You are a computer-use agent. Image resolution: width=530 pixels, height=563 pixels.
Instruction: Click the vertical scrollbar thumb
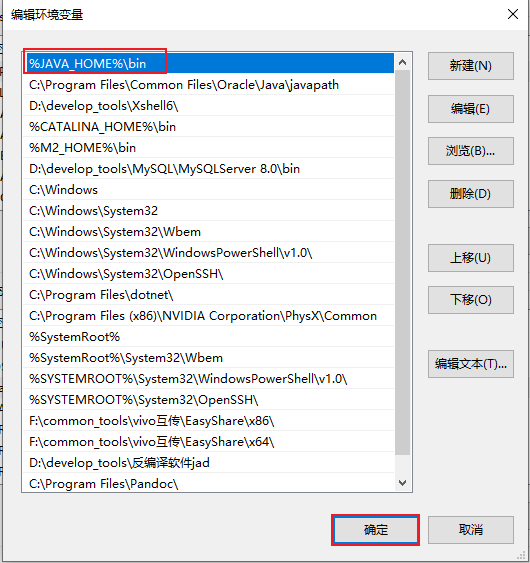[x=403, y=262]
